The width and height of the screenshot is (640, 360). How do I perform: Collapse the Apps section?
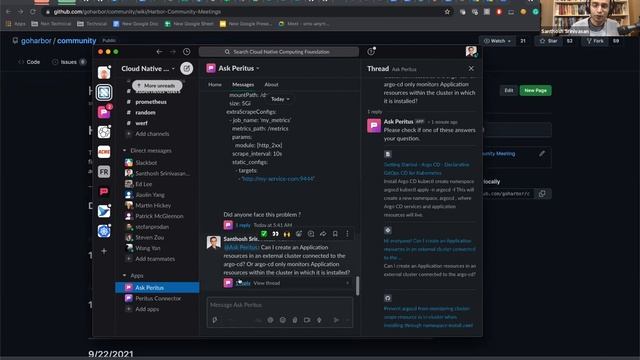pyautogui.click(x=124, y=276)
